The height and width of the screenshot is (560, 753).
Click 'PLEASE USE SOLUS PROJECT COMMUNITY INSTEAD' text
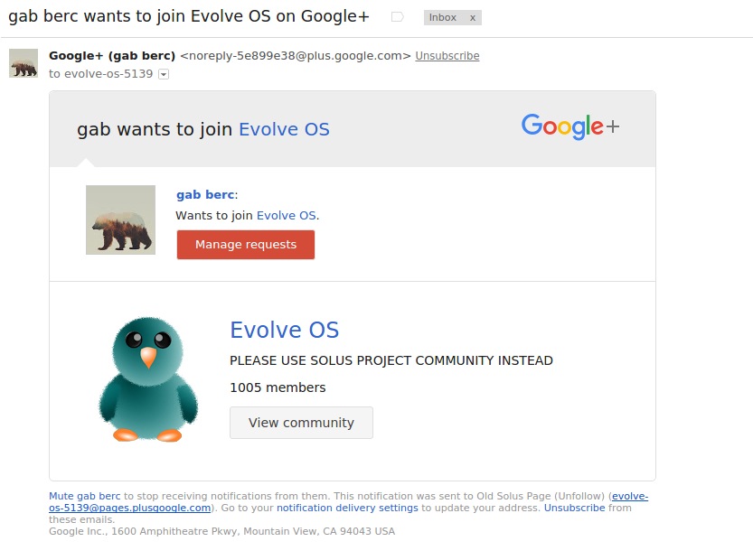click(391, 360)
